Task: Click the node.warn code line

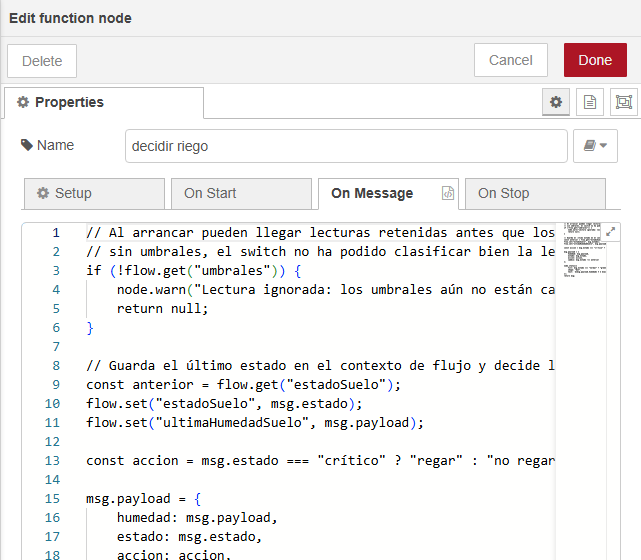Action: pyautogui.click(x=336, y=290)
